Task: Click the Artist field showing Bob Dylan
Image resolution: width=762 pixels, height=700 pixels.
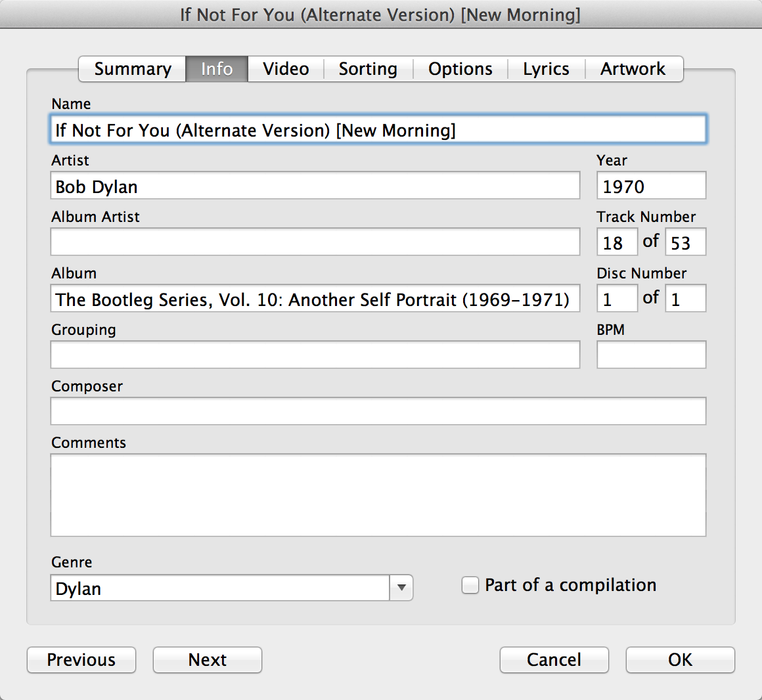Action: (x=315, y=186)
